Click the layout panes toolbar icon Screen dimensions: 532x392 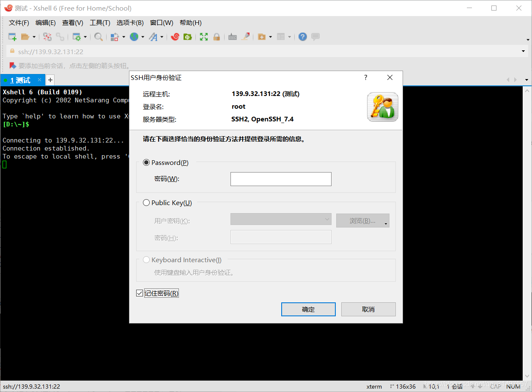click(x=281, y=37)
